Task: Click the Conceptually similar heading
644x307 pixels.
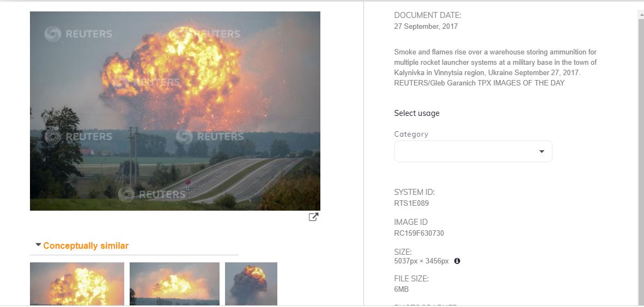Action: click(86, 246)
